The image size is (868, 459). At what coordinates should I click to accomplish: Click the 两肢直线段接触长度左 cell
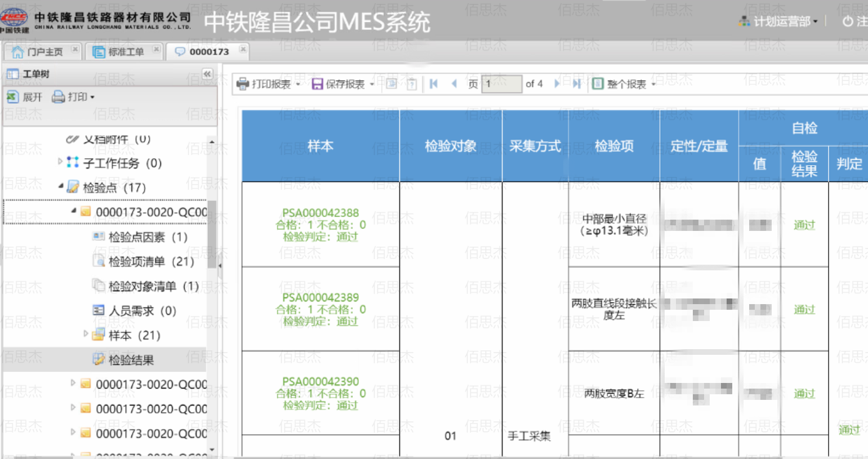tap(614, 309)
